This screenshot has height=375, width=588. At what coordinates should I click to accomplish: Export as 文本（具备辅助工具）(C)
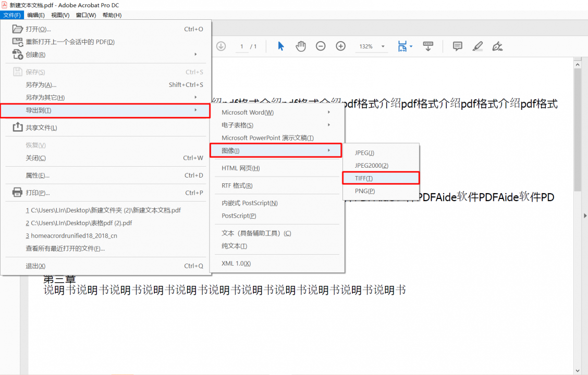click(x=277, y=233)
